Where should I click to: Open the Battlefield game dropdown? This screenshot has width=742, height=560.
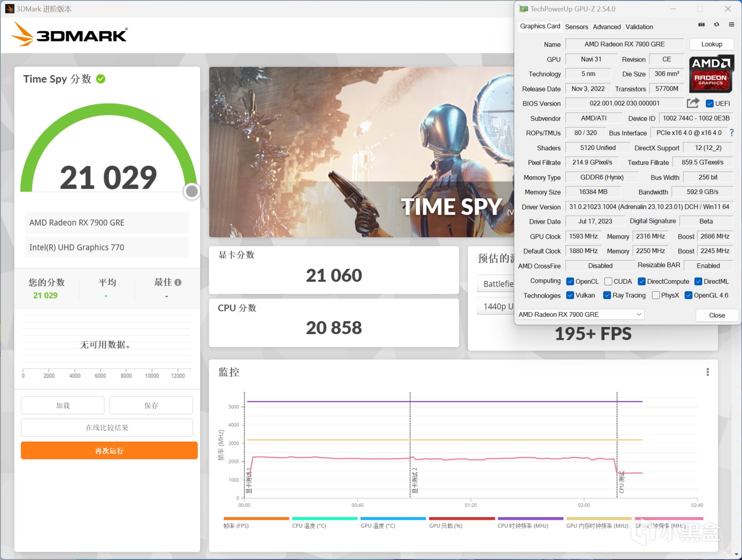tap(496, 284)
